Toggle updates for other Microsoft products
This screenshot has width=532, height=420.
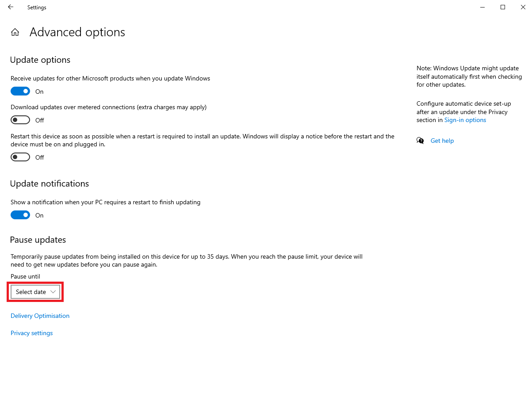(20, 92)
